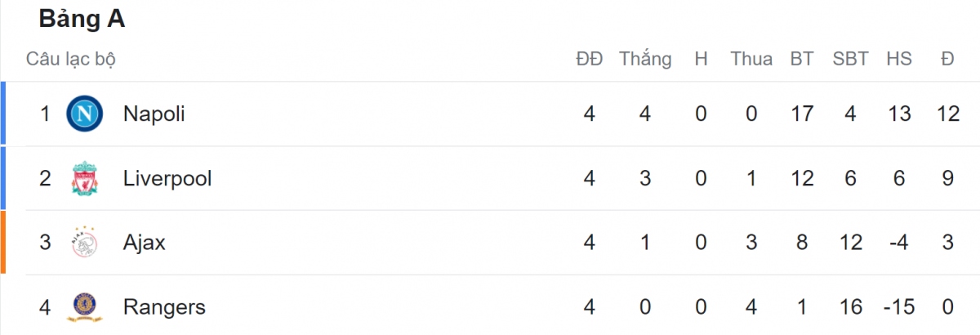Select the Rangers team name

164,307
